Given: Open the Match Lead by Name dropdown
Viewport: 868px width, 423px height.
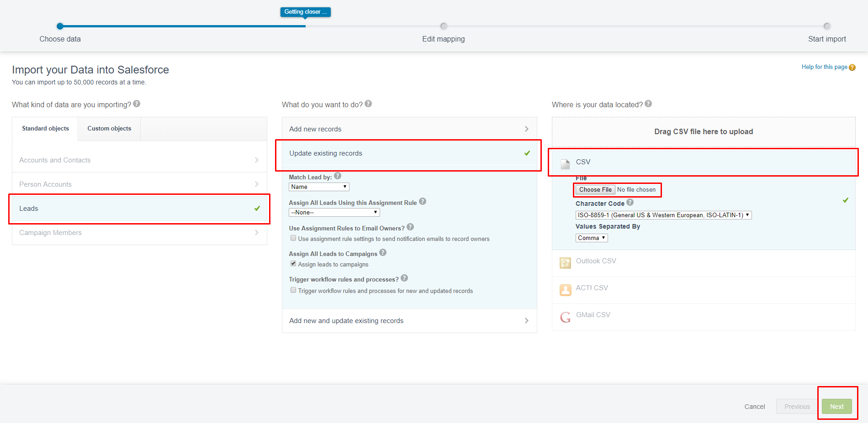Looking at the screenshot, I should click(x=319, y=187).
